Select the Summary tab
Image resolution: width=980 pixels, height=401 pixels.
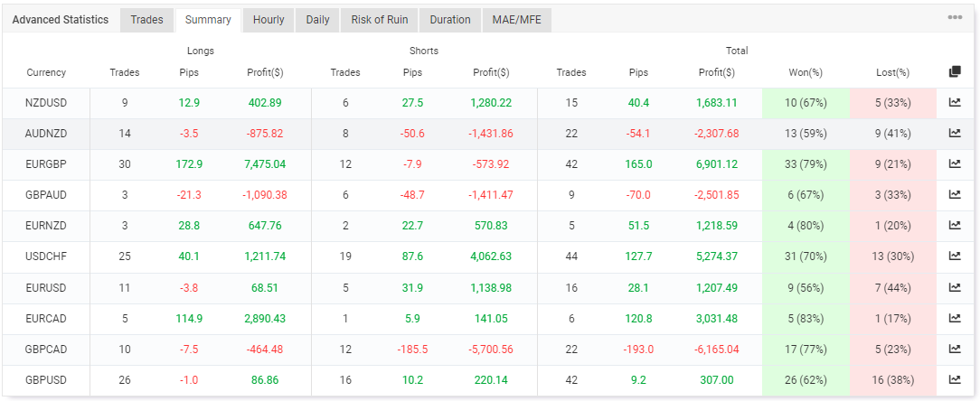[x=208, y=20]
